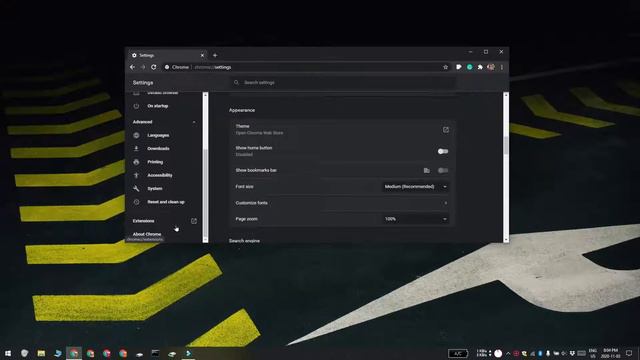Image resolution: width=640 pixels, height=360 pixels.
Task: Toggle Show bookmarks bar switch
Action: (x=443, y=170)
